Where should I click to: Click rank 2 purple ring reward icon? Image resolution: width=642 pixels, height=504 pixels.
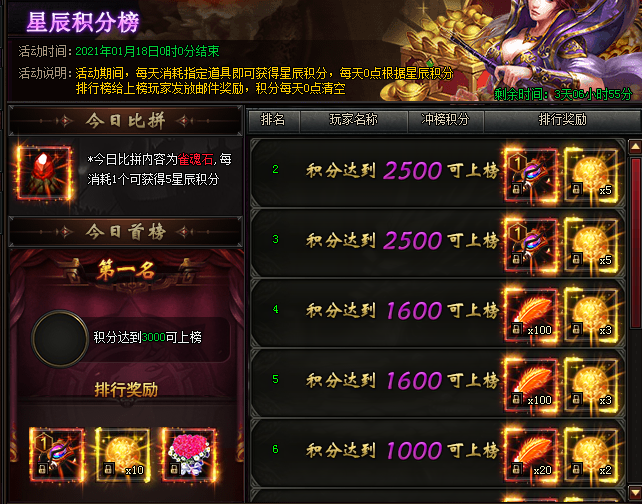(531, 175)
